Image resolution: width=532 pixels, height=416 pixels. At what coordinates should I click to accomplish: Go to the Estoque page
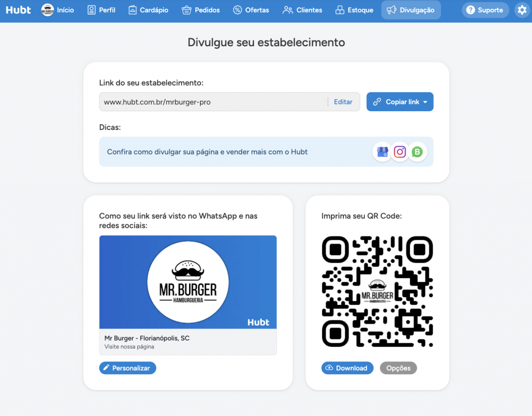354,10
